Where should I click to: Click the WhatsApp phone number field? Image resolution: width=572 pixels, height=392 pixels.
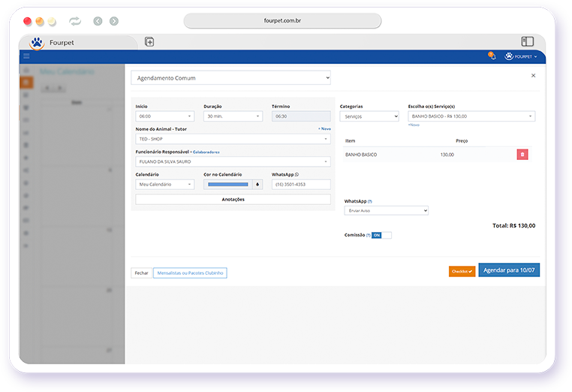pos(301,184)
